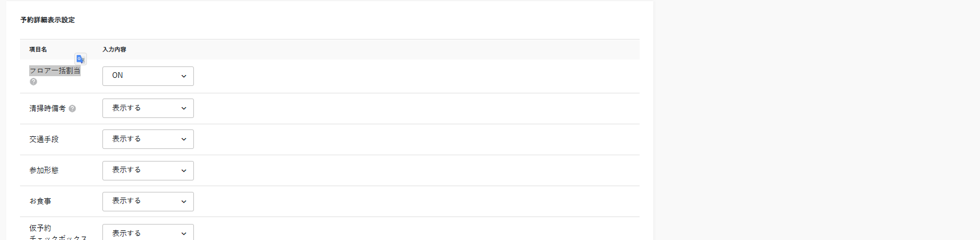Click the highlighted フロア一括割当 label
Image resolution: width=980 pixels, height=240 pixels.
[x=55, y=71]
